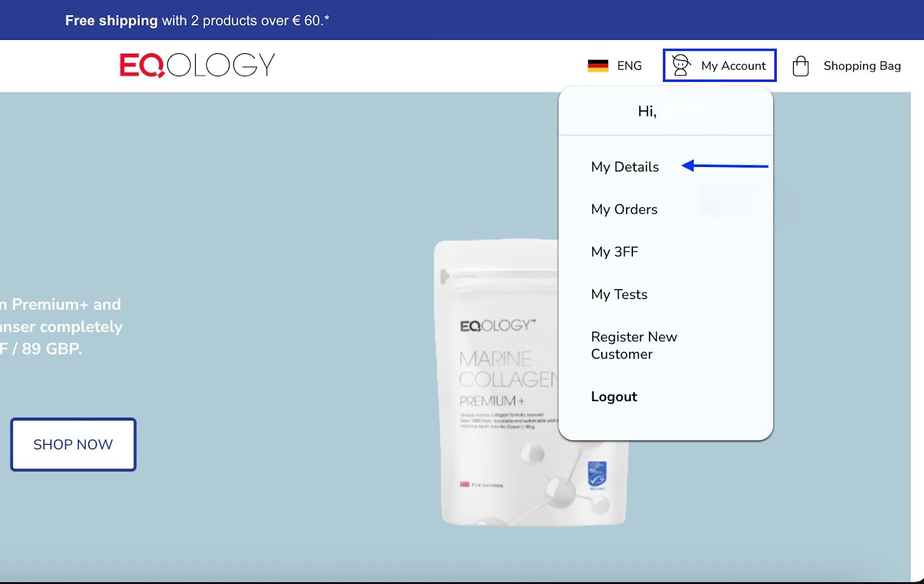Click the EQOLOGY logo

click(197, 65)
